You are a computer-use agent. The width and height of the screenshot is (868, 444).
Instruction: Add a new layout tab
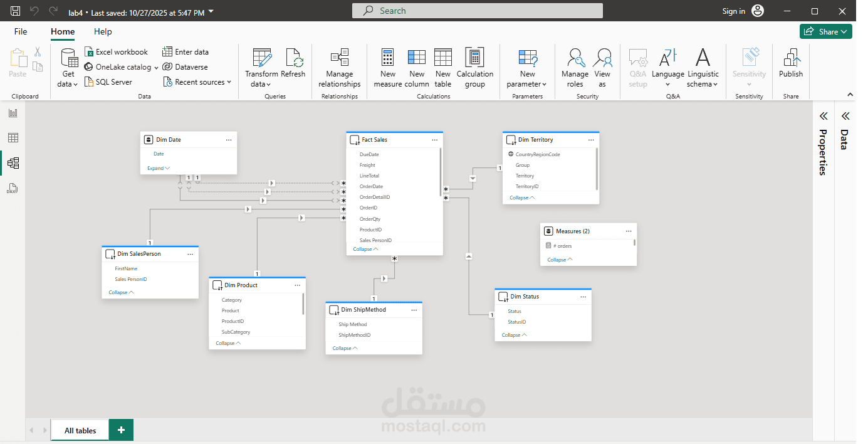(121, 430)
